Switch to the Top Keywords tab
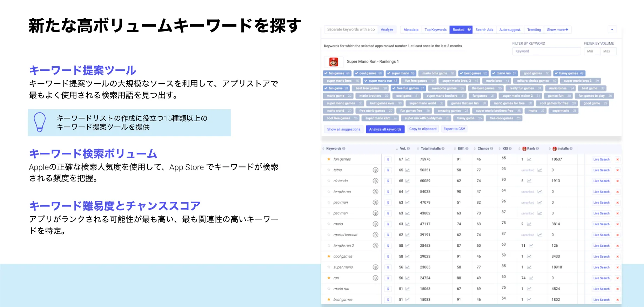 pos(436,30)
